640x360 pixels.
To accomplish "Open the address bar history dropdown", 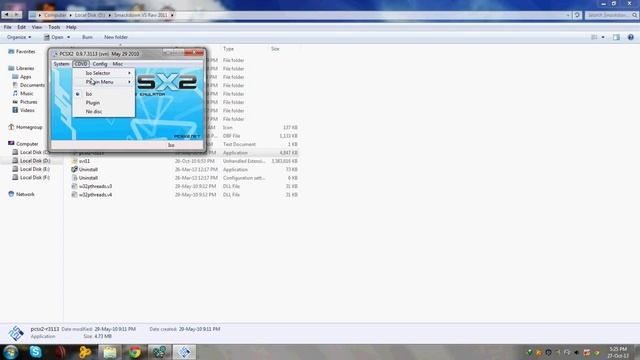I will click(x=568, y=15).
